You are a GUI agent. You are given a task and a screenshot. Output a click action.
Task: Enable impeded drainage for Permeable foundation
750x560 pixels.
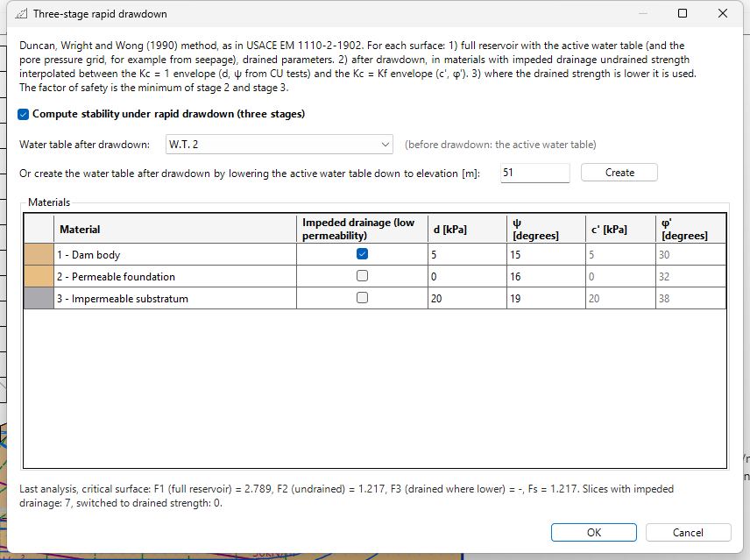(x=362, y=276)
